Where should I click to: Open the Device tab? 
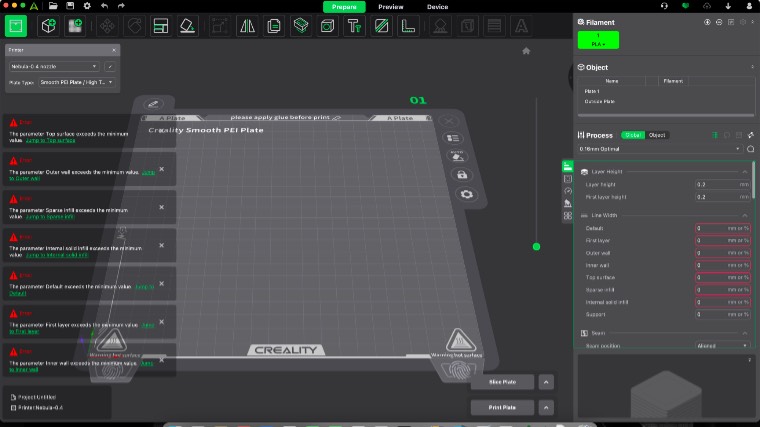coord(438,7)
